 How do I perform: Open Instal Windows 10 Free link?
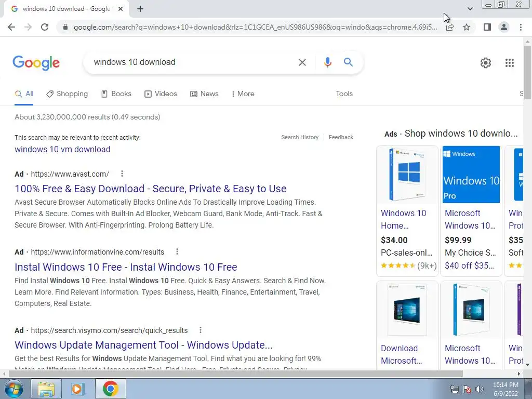pos(126,267)
